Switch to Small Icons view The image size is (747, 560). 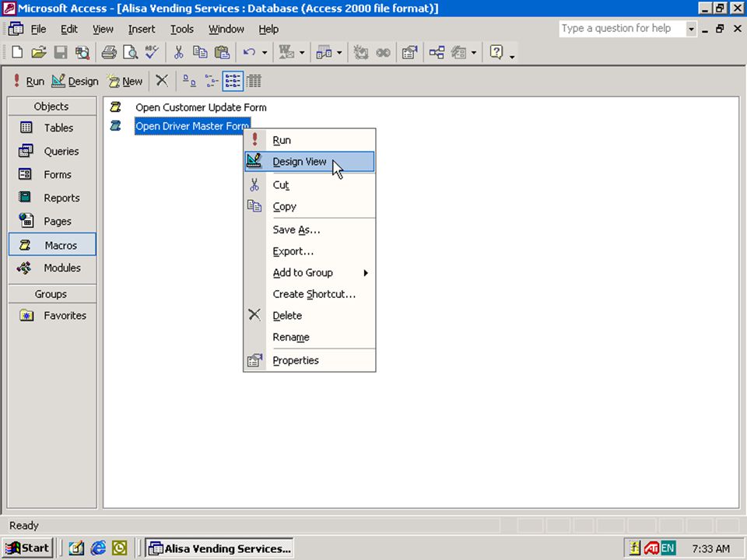click(211, 81)
